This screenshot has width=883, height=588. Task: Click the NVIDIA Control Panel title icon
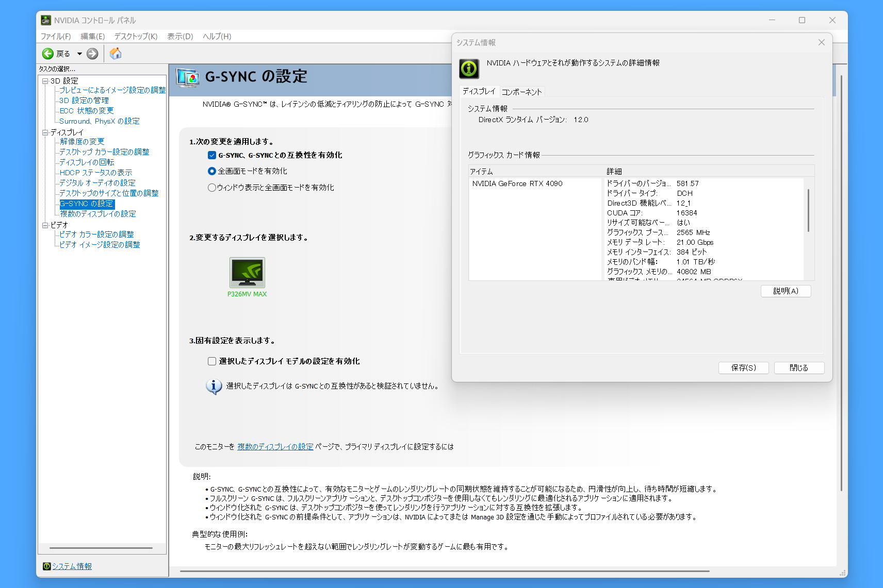pos(46,20)
